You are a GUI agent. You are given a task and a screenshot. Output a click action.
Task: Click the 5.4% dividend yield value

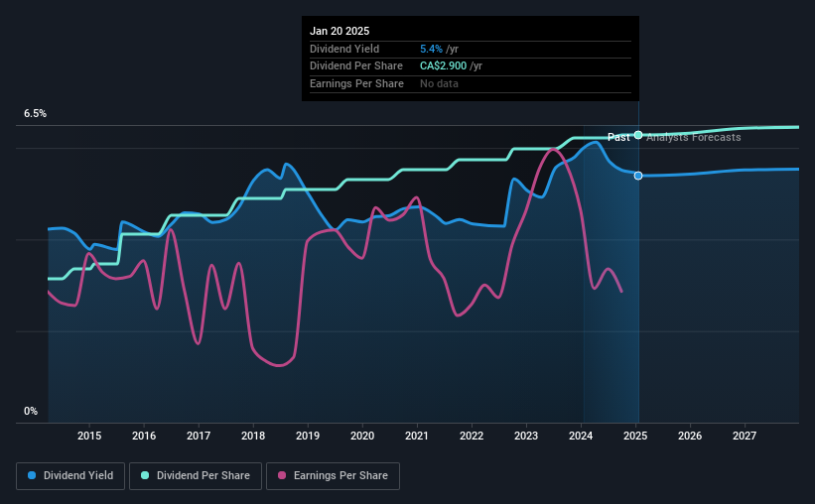tap(431, 49)
